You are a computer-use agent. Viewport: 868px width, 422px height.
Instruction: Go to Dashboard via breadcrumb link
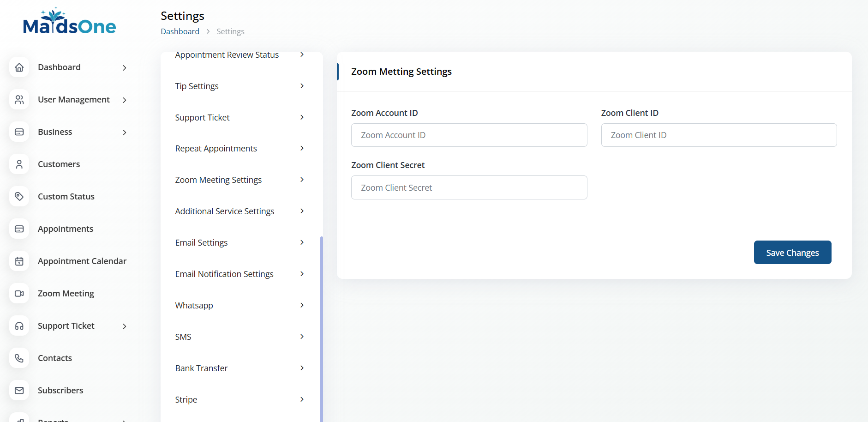click(x=180, y=31)
